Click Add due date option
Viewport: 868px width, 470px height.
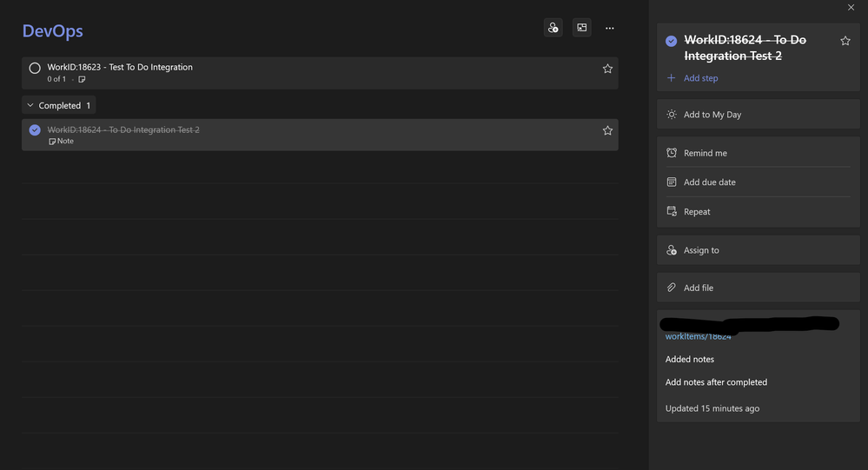pos(758,182)
